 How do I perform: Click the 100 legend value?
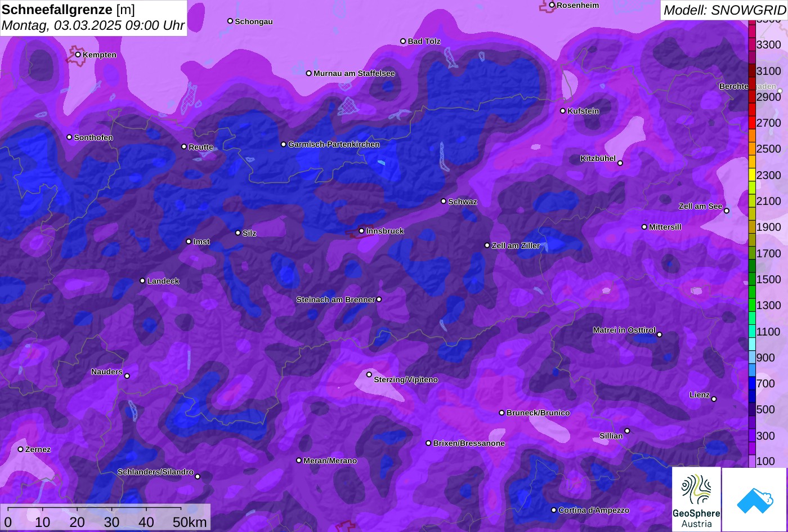point(765,462)
